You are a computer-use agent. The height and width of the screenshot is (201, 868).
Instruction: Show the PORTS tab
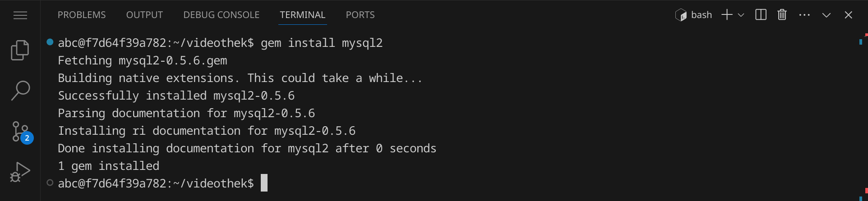coord(360,15)
